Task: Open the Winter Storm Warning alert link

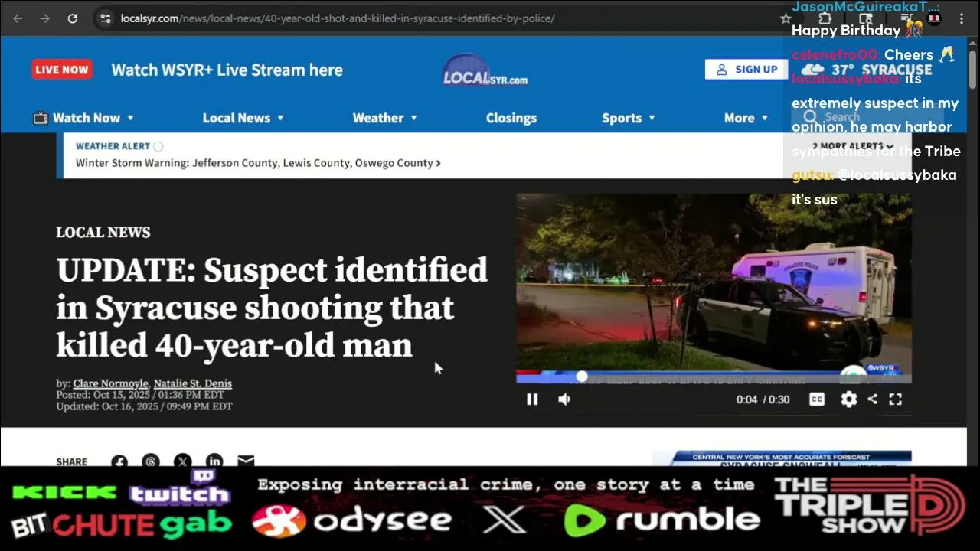Action: 258,163
